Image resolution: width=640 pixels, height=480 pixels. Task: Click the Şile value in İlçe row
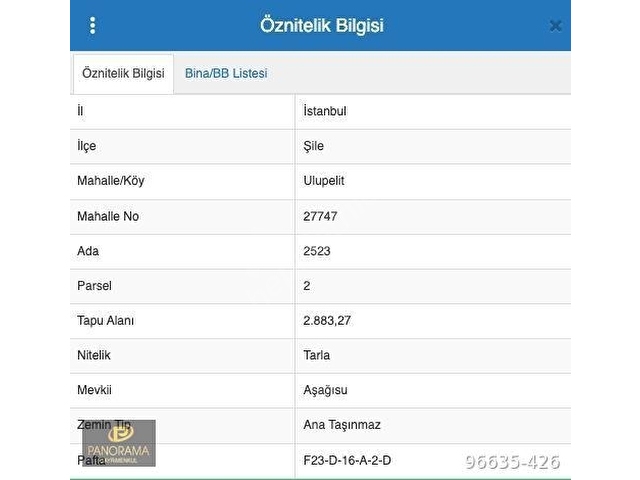[313, 146]
